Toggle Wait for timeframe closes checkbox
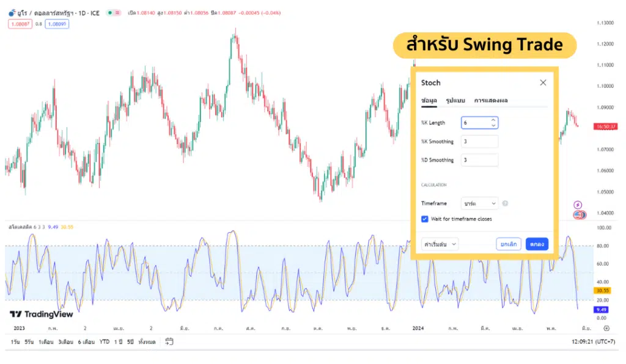Image resolution: width=626 pixels, height=364 pixels. click(424, 219)
